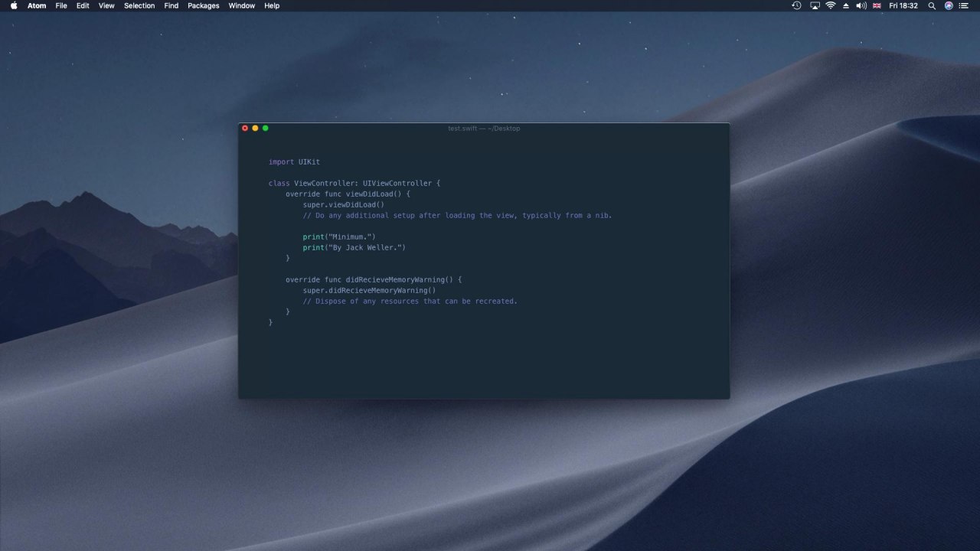The image size is (980, 551).
Task: Minimize the test.swift window with the yellow button
Action: pyautogui.click(x=255, y=128)
